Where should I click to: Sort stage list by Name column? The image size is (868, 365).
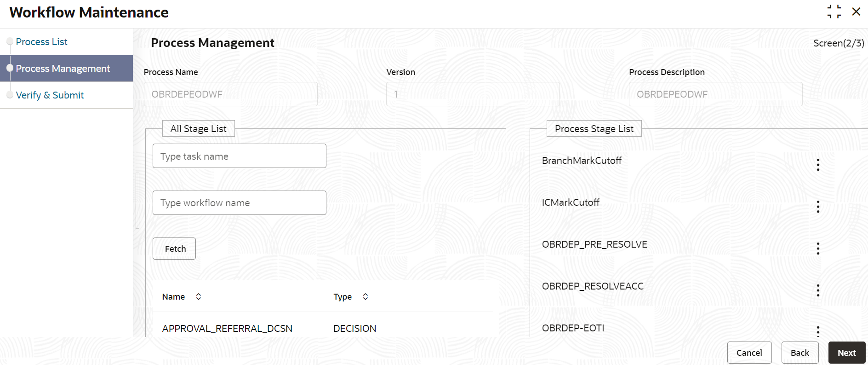[x=199, y=297]
